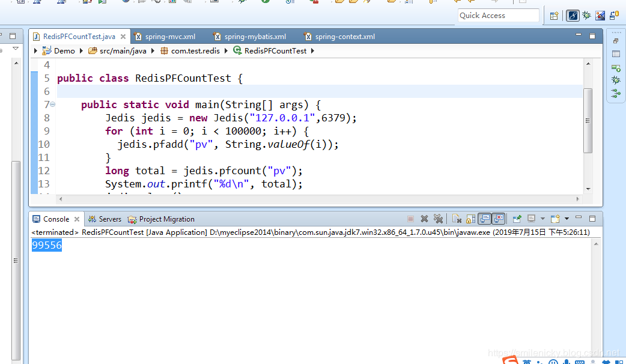Focus the Quick Access search field
Image resolution: width=626 pixels, height=364 pixels.
[498, 16]
